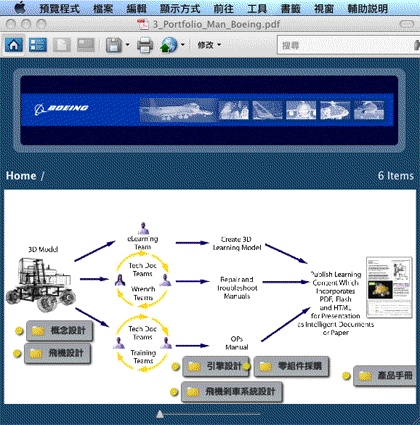Click the Boeing logo in header banner

coord(61,108)
